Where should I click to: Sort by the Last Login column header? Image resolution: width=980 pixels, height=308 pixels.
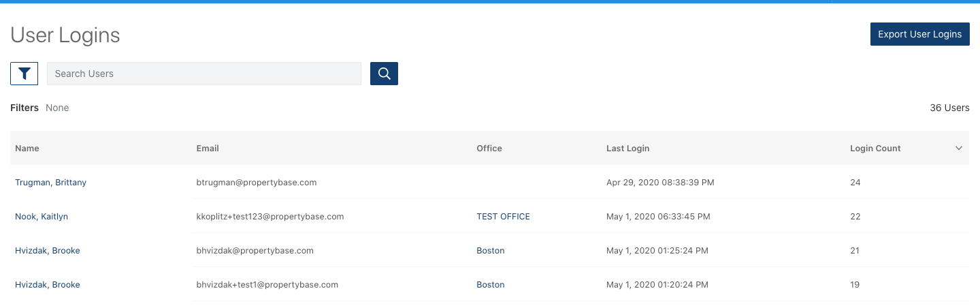627,149
